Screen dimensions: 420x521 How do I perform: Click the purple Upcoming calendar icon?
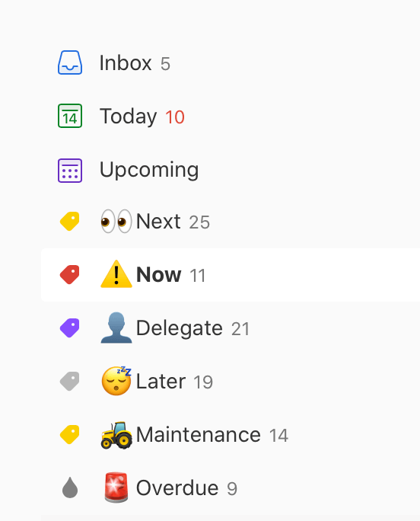(x=70, y=171)
